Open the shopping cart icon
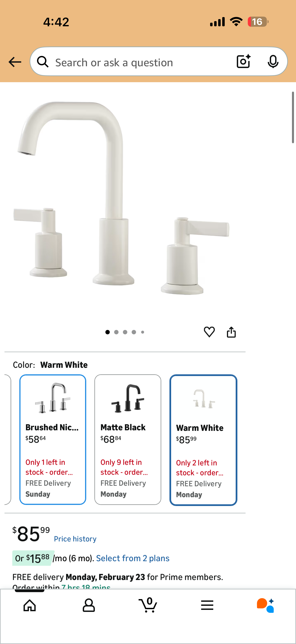 pyautogui.click(x=148, y=605)
